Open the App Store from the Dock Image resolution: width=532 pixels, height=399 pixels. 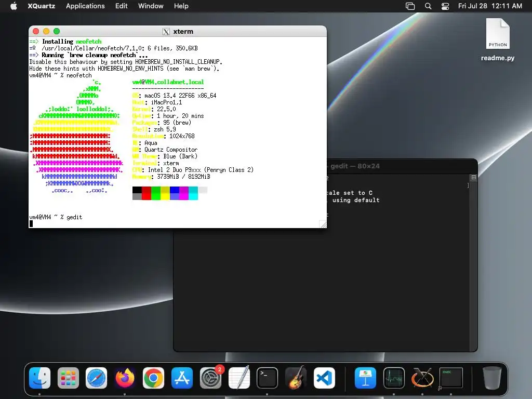click(182, 378)
